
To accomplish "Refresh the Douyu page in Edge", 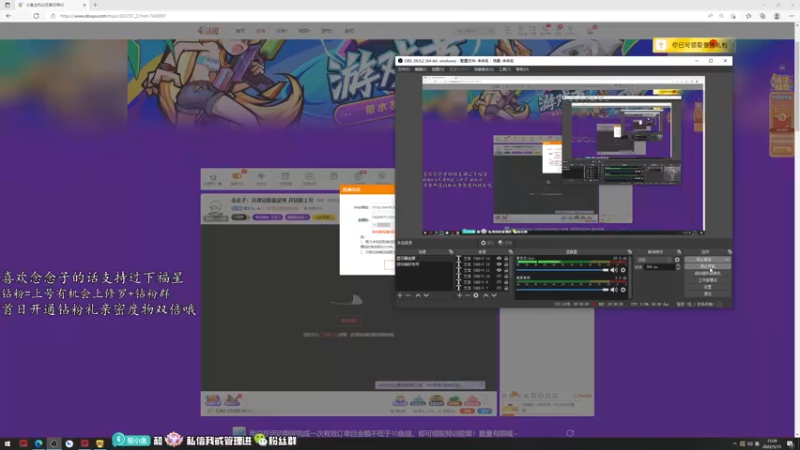I will [36, 16].
